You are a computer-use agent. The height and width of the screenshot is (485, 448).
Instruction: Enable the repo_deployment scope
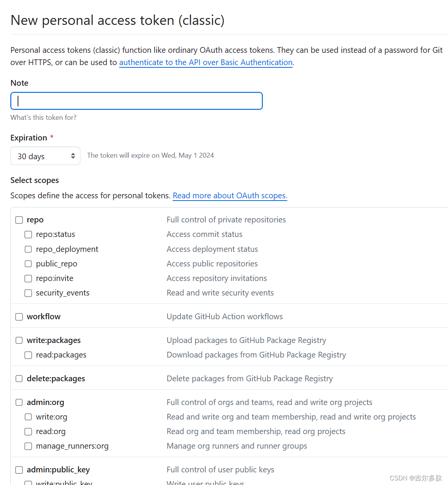pyautogui.click(x=28, y=249)
